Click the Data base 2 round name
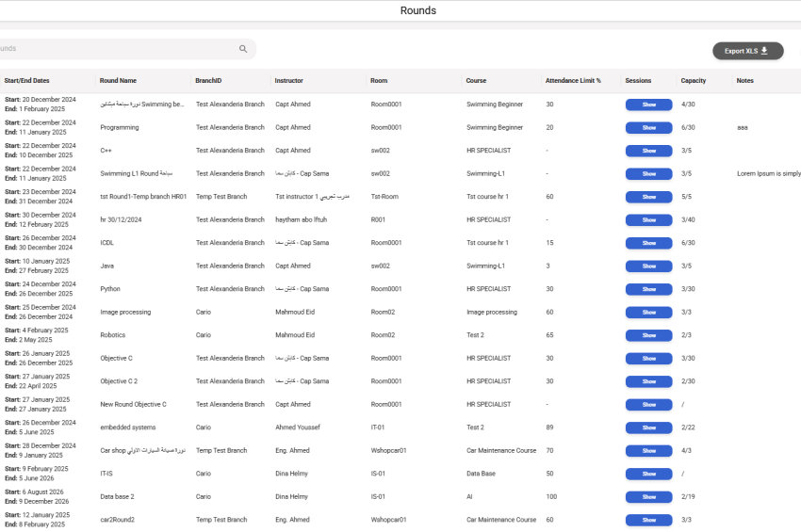This screenshot has height=532, width=801. click(118, 497)
